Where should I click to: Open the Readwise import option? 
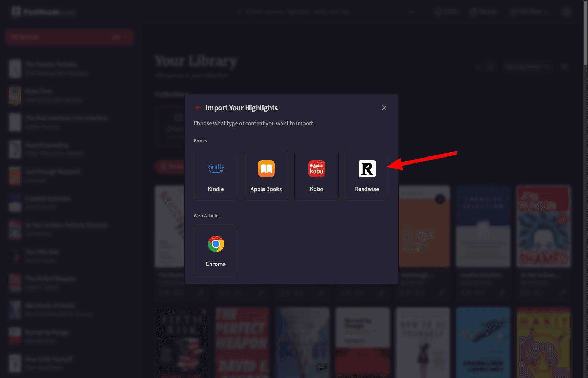pyautogui.click(x=367, y=175)
